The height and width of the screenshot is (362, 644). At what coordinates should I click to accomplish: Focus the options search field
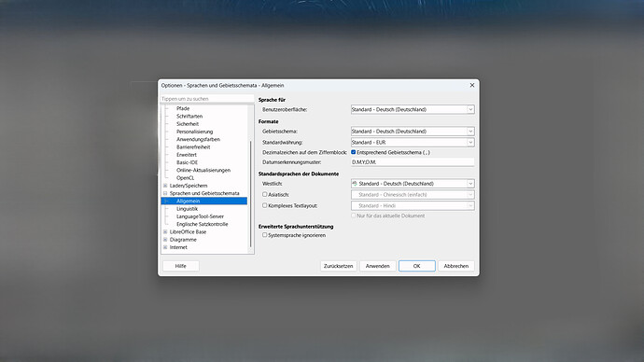point(207,99)
